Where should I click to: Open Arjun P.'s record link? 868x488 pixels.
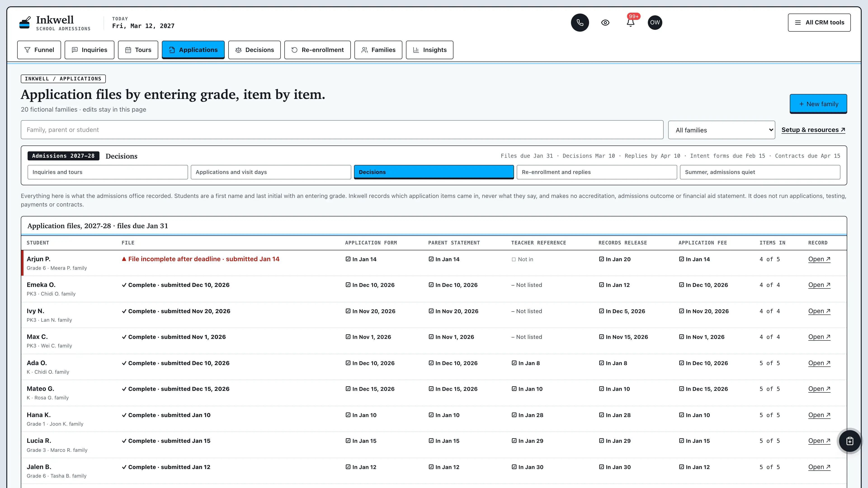click(x=819, y=259)
